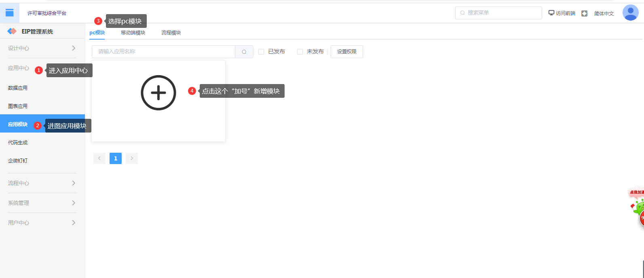
Task: Click the 访问前端 link text
Action: [565, 13]
